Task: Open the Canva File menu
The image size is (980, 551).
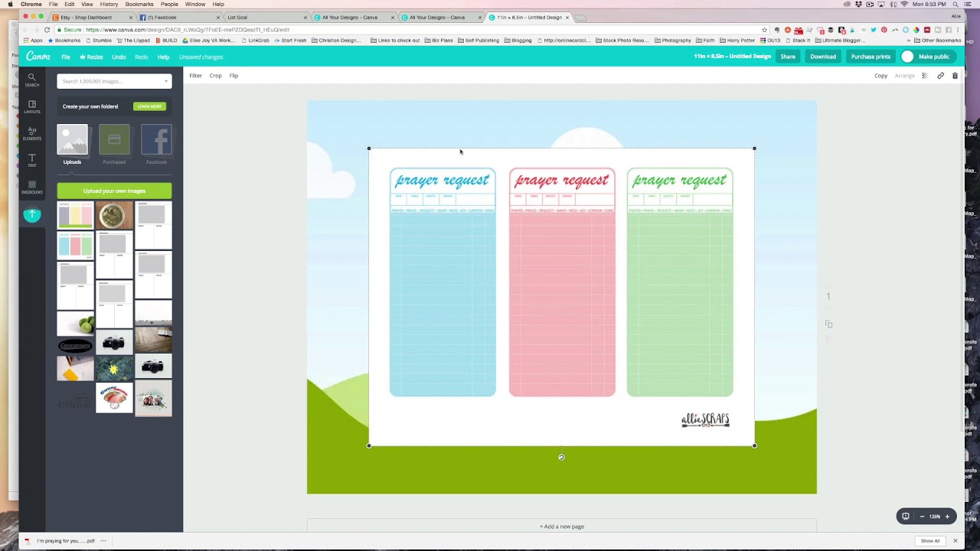Action: click(66, 57)
